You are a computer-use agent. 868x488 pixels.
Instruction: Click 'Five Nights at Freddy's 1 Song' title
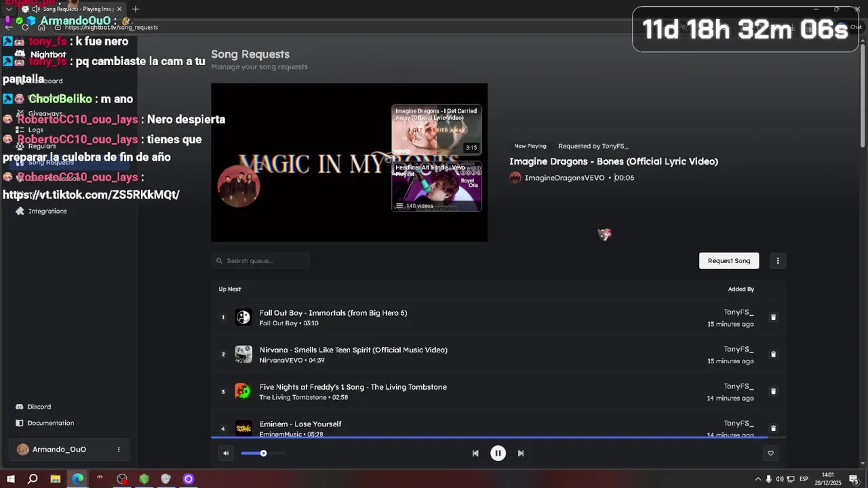click(x=353, y=387)
